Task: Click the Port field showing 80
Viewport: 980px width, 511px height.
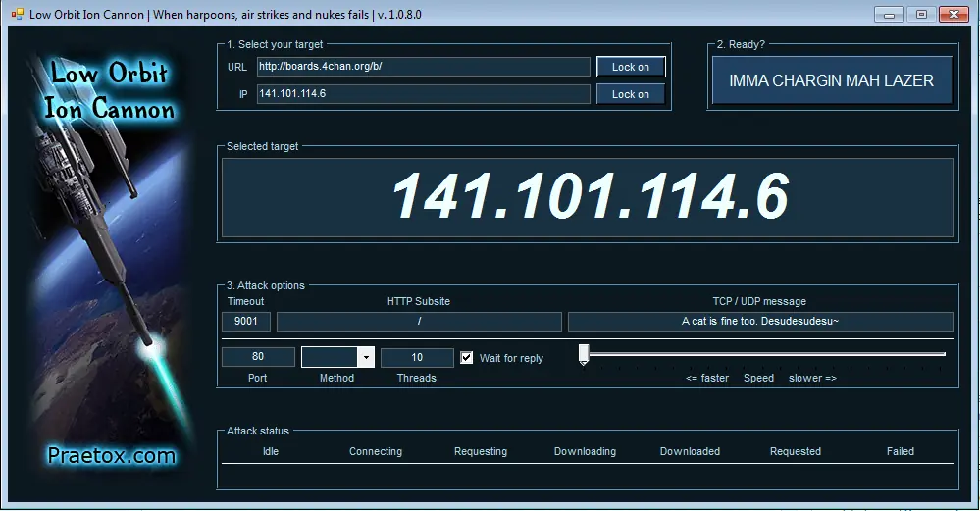Action: coord(258,357)
